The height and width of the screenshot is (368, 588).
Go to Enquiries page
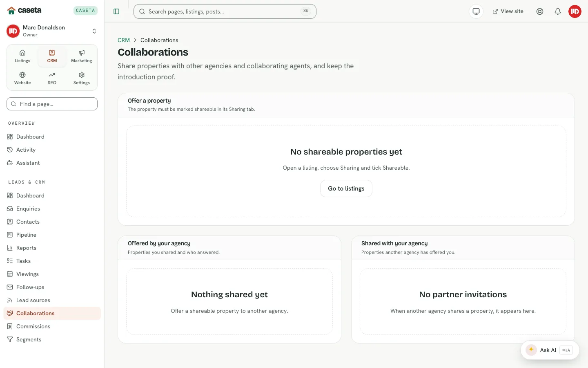point(52,209)
